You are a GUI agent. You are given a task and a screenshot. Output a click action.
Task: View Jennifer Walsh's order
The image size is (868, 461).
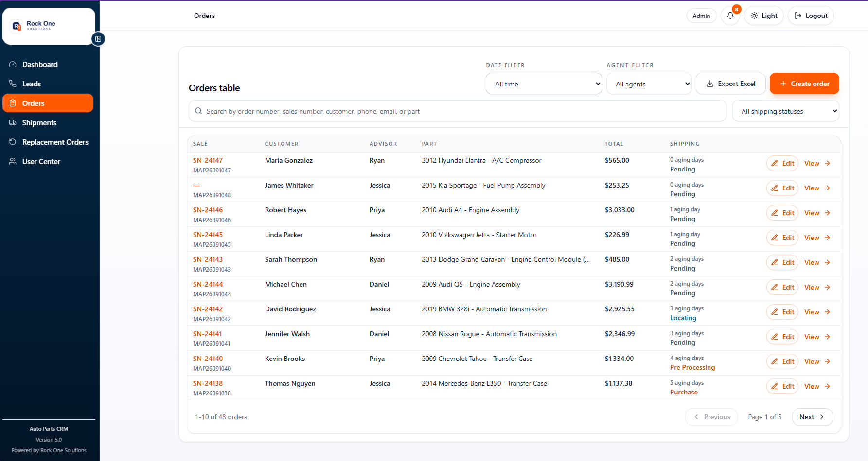click(x=817, y=337)
